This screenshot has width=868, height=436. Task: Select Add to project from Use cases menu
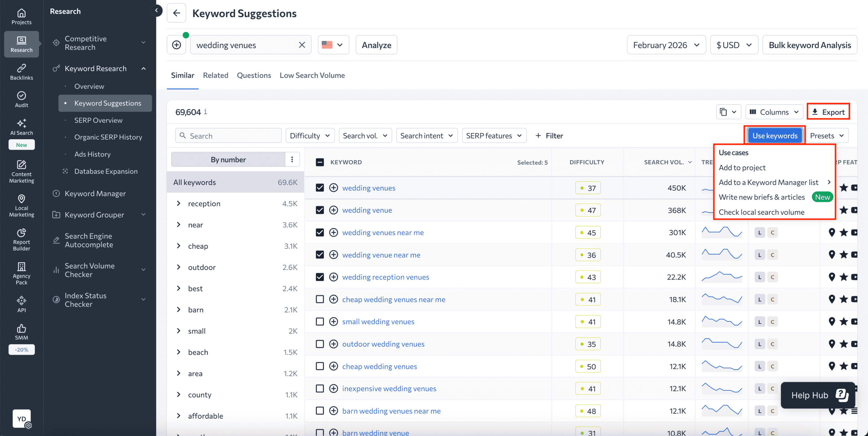point(742,167)
